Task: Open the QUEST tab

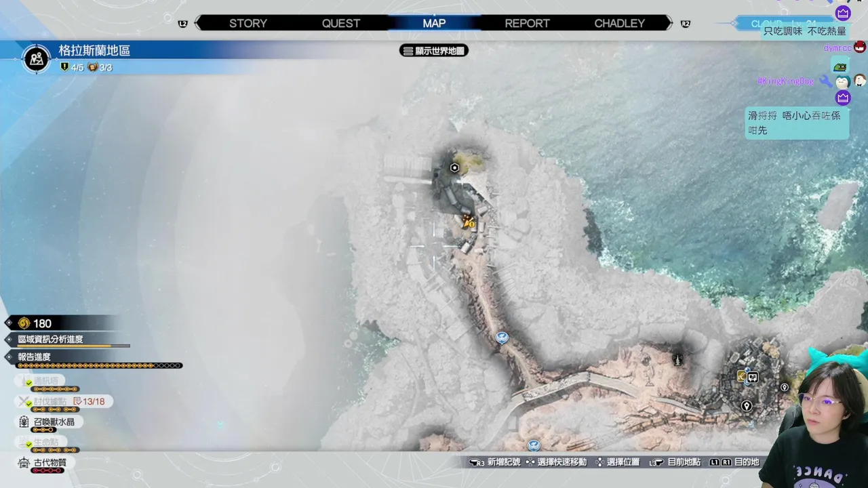Action: pos(341,23)
